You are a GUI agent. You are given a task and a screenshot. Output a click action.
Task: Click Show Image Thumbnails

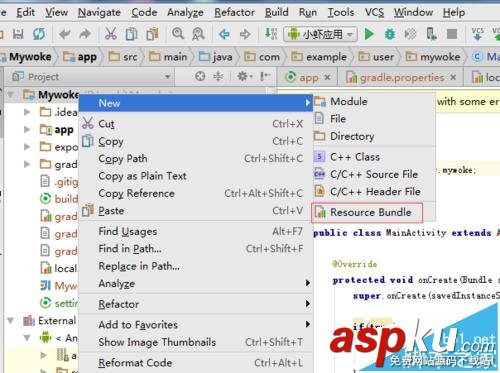(195, 342)
